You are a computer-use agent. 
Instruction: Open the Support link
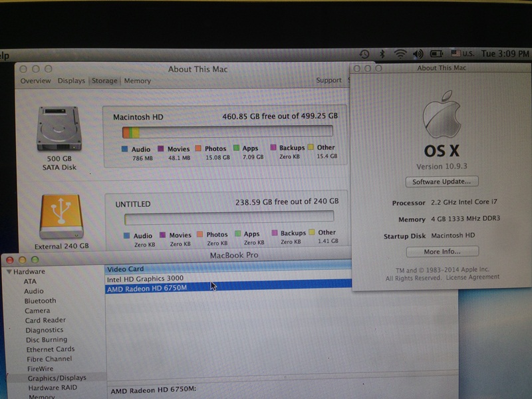[329, 80]
